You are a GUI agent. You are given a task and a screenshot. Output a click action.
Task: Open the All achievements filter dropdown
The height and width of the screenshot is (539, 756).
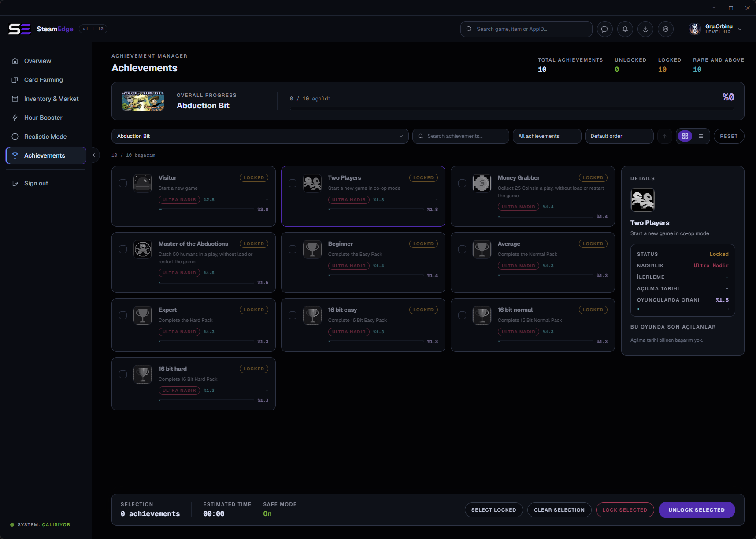tap(547, 136)
